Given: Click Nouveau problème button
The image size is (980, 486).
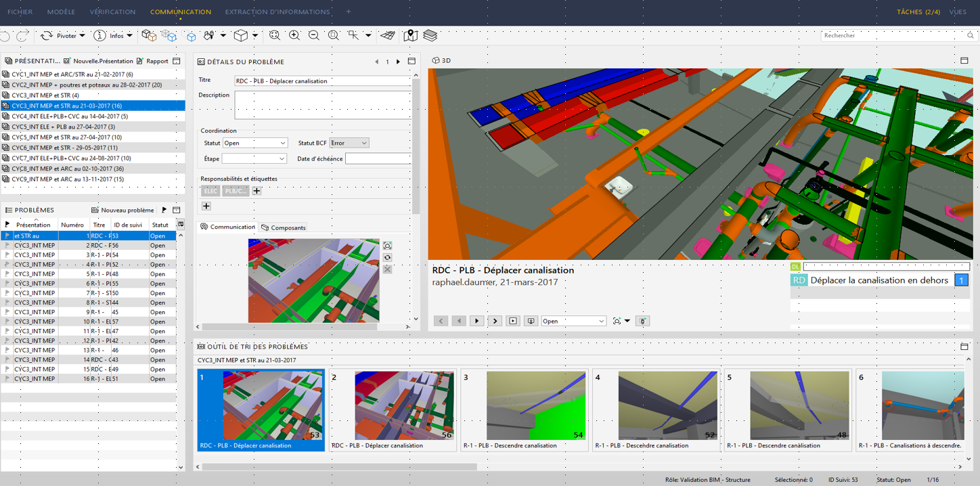Looking at the screenshot, I should click(x=122, y=211).
